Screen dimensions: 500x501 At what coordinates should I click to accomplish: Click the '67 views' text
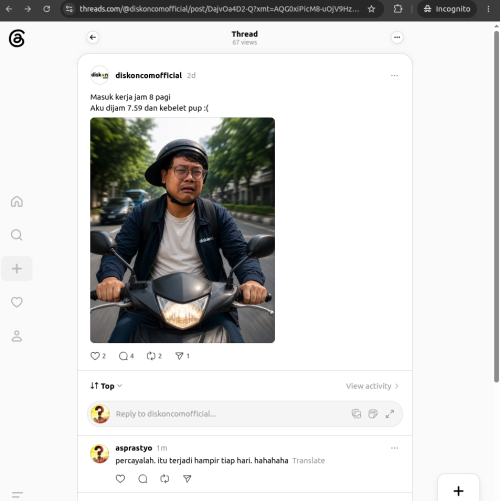[245, 43]
